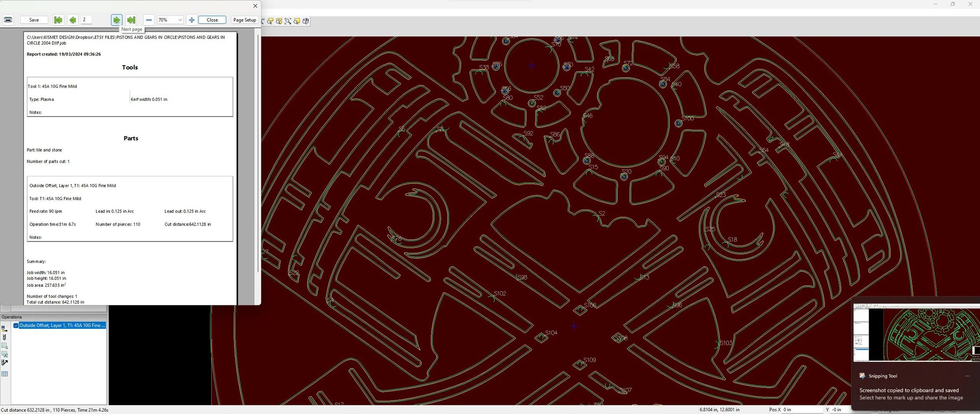Click the Operations panel header
Image resolution: width=980 pixels, height=414 pixels.
click(53, 317)
